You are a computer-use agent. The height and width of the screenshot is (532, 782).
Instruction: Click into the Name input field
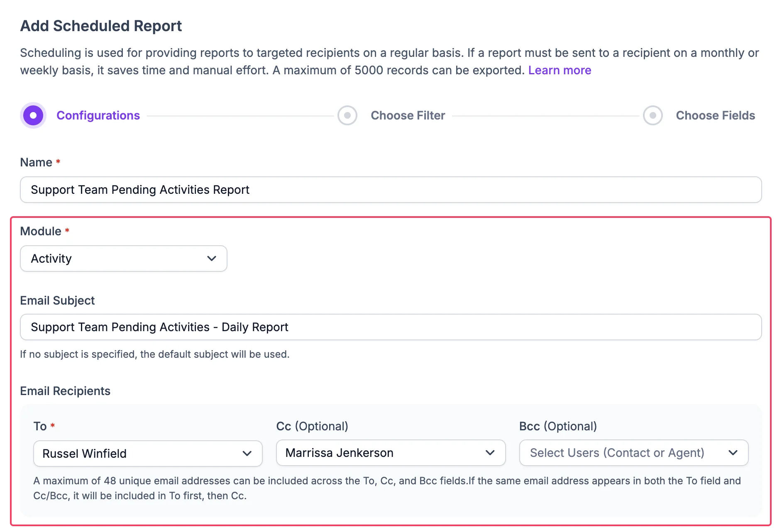coord(390,190)
